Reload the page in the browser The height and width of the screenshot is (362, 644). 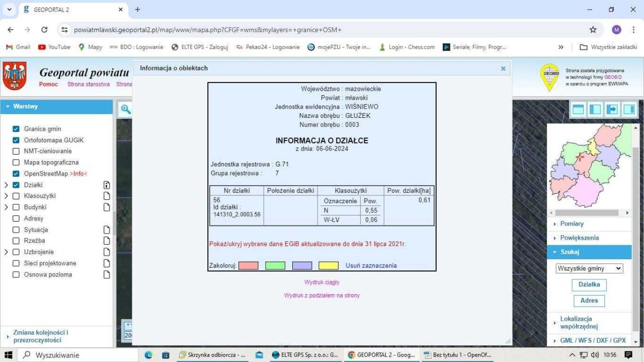pyautogui.click(x=44, y=30)
